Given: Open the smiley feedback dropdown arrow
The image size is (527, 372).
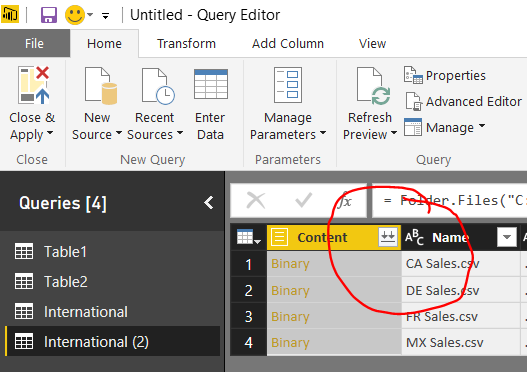Looking at the screenshot, I should pos(90,15).
